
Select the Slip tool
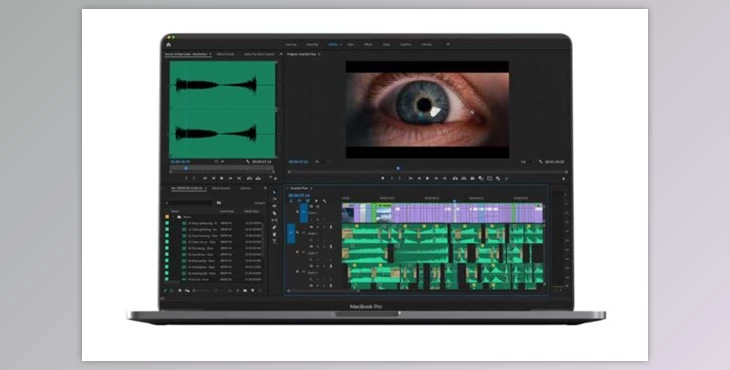point(275,220)
